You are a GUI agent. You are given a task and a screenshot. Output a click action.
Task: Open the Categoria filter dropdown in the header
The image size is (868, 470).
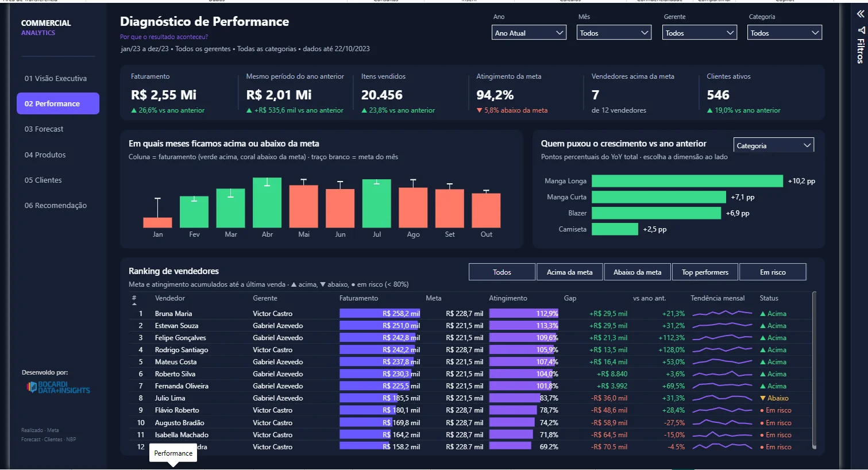pos(785,33)
